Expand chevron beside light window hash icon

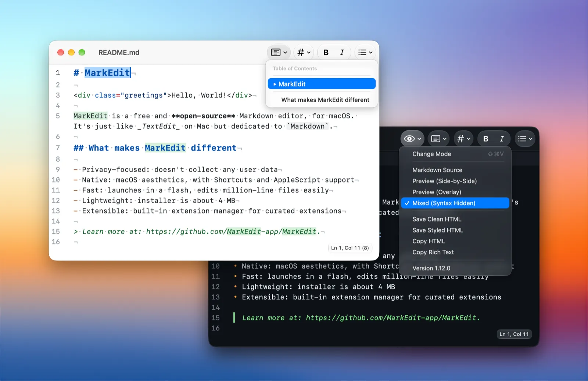[309, 53]
